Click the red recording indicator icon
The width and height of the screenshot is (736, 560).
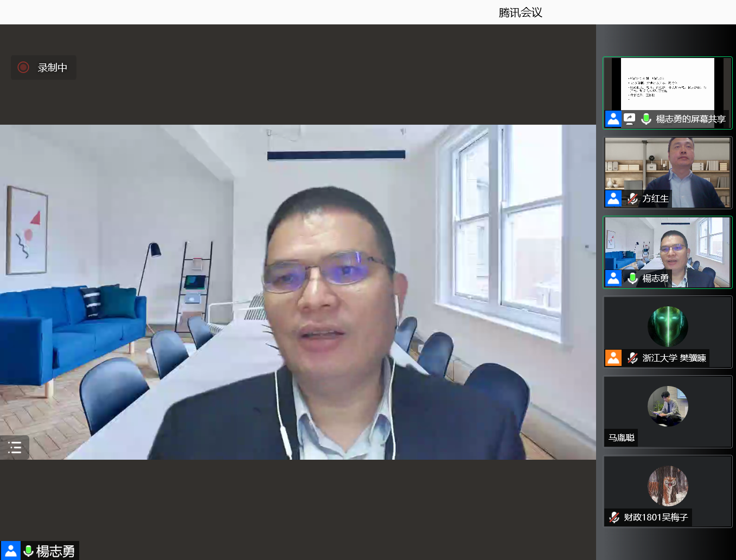coord(23,67)
